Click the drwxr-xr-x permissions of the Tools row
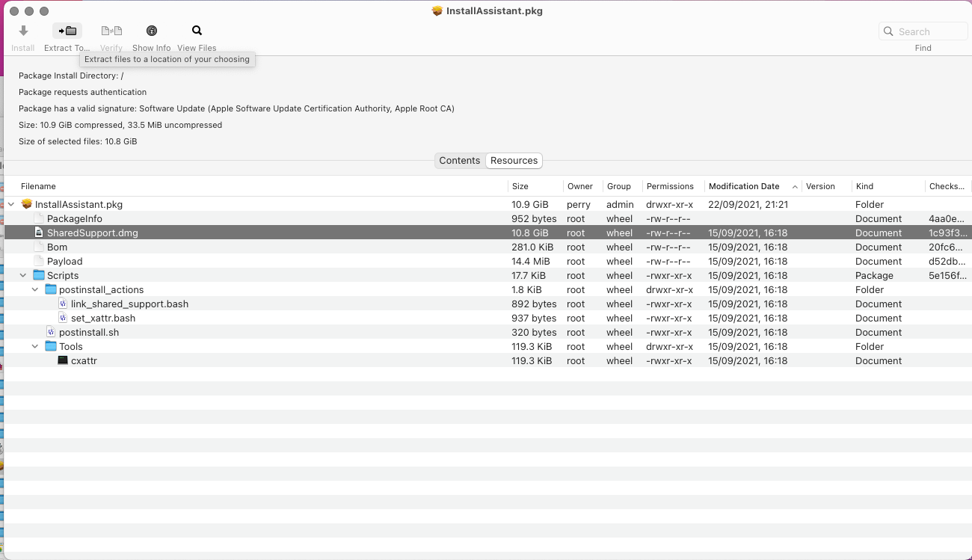Screen dimensions: 972x560 pyautogui.click(x=669, y=346)
